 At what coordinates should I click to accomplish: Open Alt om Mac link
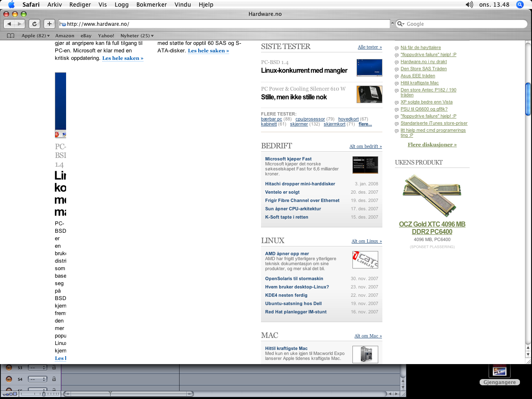pos(368,336)
